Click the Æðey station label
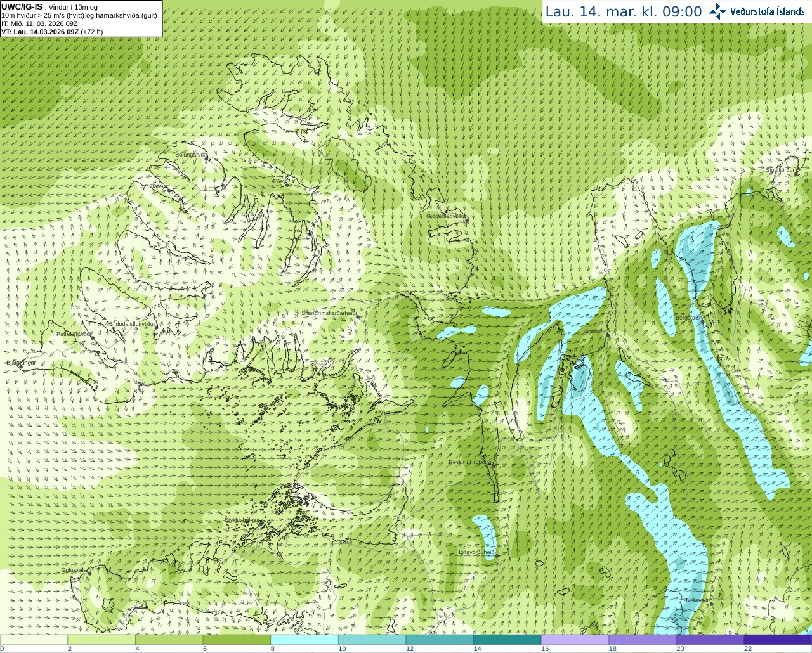The image size is (812, 653). coord(280,181)
